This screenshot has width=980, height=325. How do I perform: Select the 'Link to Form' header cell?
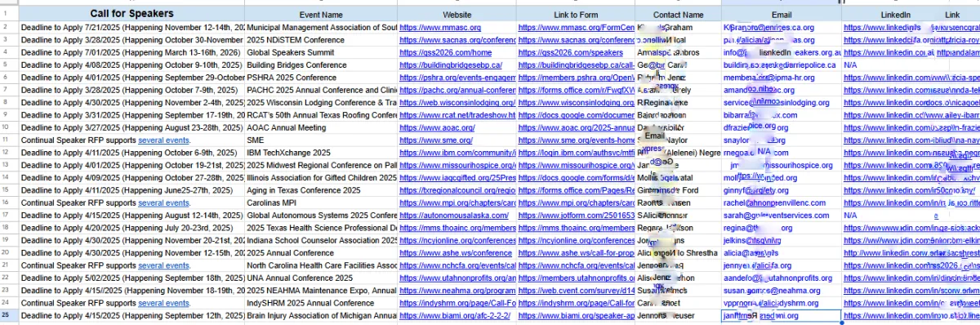576,14
